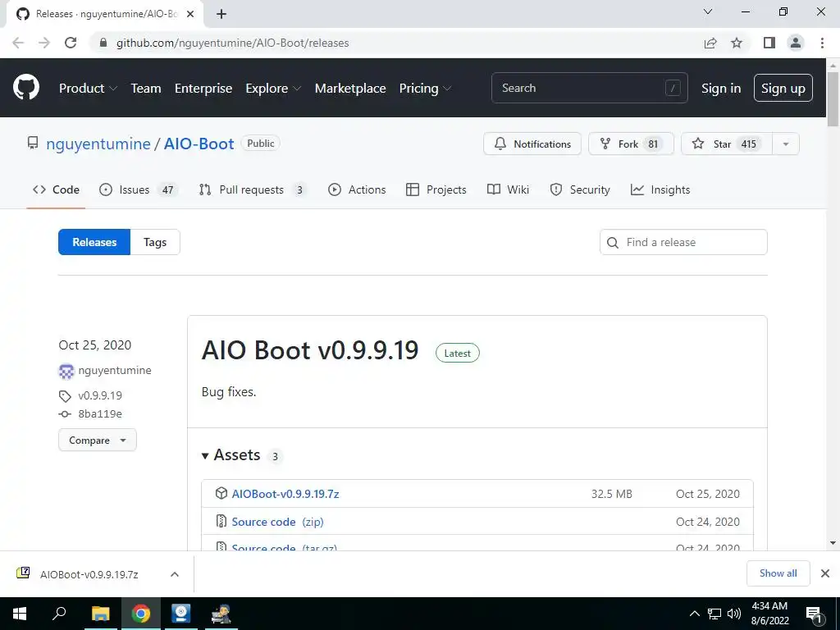The image size is (840, 630).
Task: Expand the Pricing menu
Action: [425, 89]
